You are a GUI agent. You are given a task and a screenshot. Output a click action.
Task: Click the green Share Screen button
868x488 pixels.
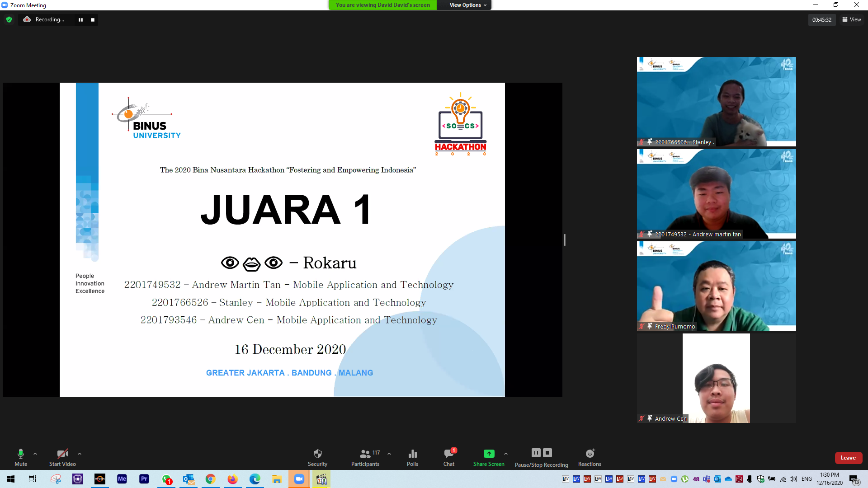(489, 457)
